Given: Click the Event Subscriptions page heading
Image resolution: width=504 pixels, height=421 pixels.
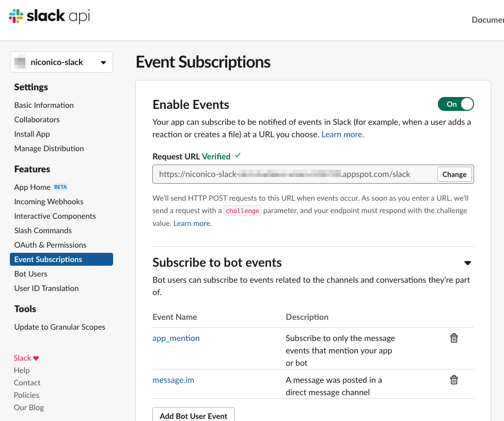Looking at the screenshot, I should 203,62.
